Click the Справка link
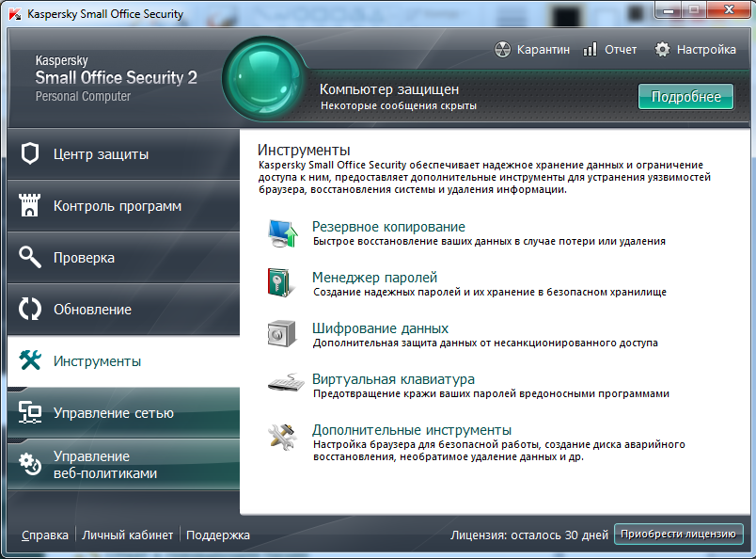The height and width of the screenshot is (559, 756). (x=45, y=535)
